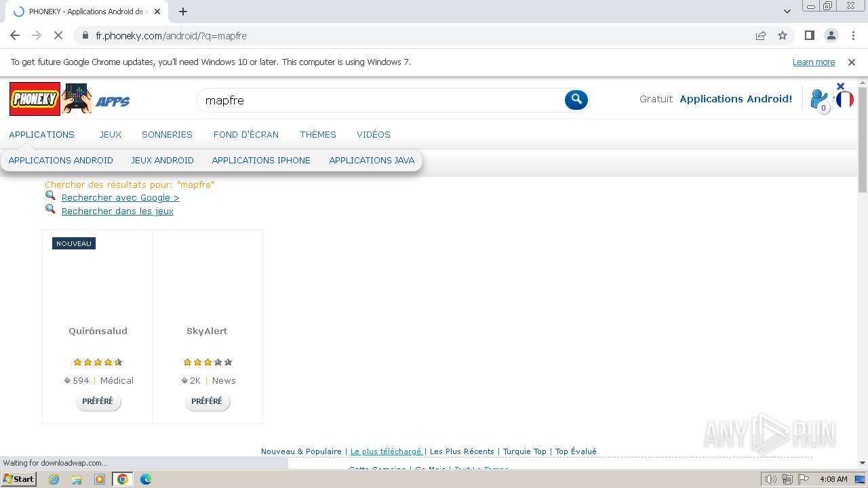The height and width of the screenshot is (488, 868).
Task: Open the Applications menu
Action: 42,134
